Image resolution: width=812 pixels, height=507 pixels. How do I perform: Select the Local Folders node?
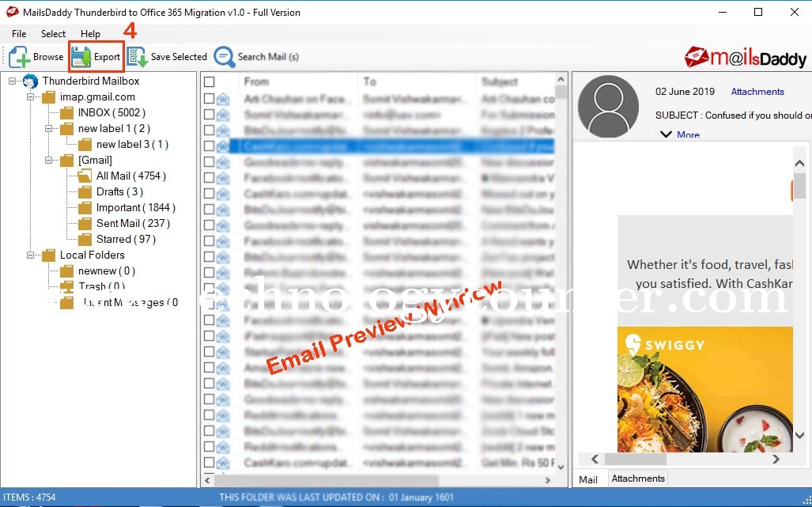point(93,255)
